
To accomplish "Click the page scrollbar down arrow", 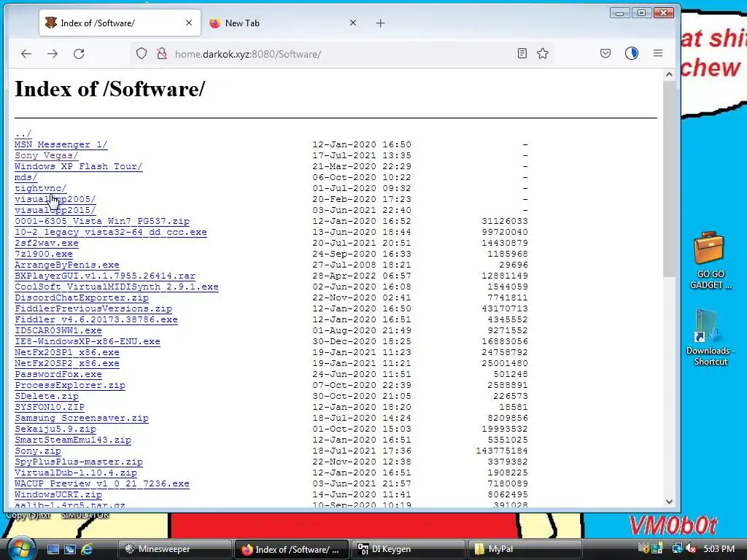I will coord(669,502).
